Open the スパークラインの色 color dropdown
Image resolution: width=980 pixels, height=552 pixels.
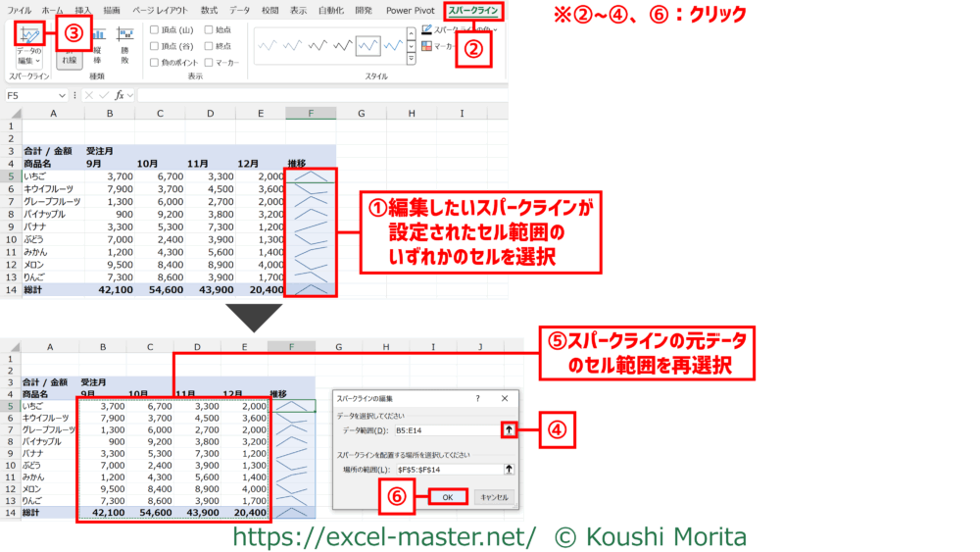tap(427, 29)
